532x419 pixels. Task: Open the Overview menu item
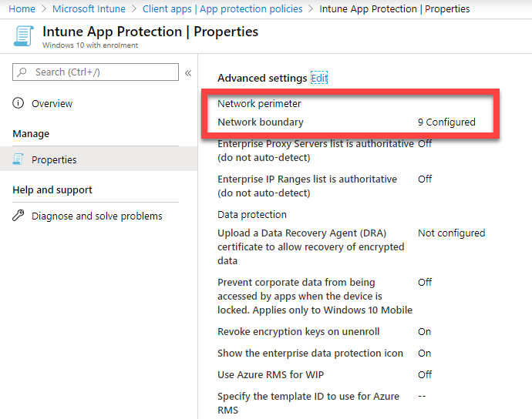click(52, 103)
